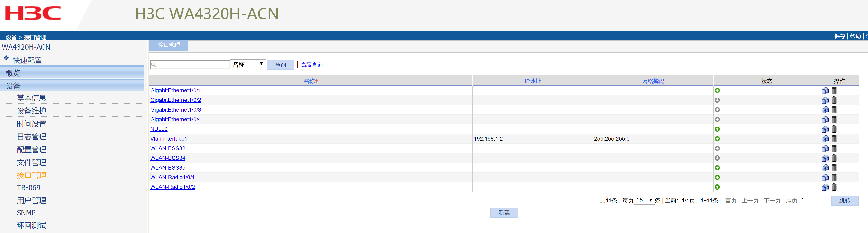Viewport: 868px width, 233px height.
Task: Open the 名称 search field dropdown
Action: pos(248,64)
